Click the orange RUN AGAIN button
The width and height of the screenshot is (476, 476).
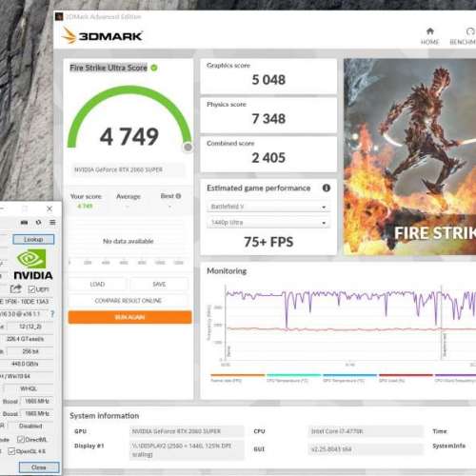[129, 317]
